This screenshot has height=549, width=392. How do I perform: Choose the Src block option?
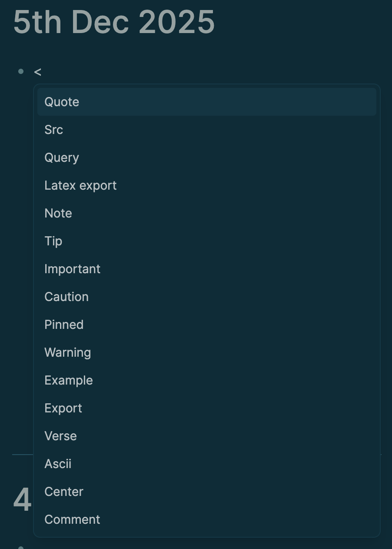tap(54, 130)
